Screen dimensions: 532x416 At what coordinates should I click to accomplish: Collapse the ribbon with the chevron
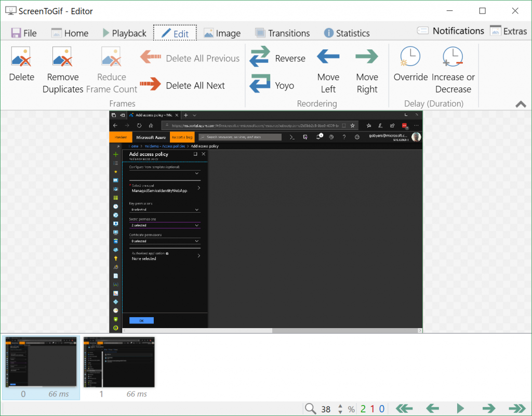click(x=521, y=104)
